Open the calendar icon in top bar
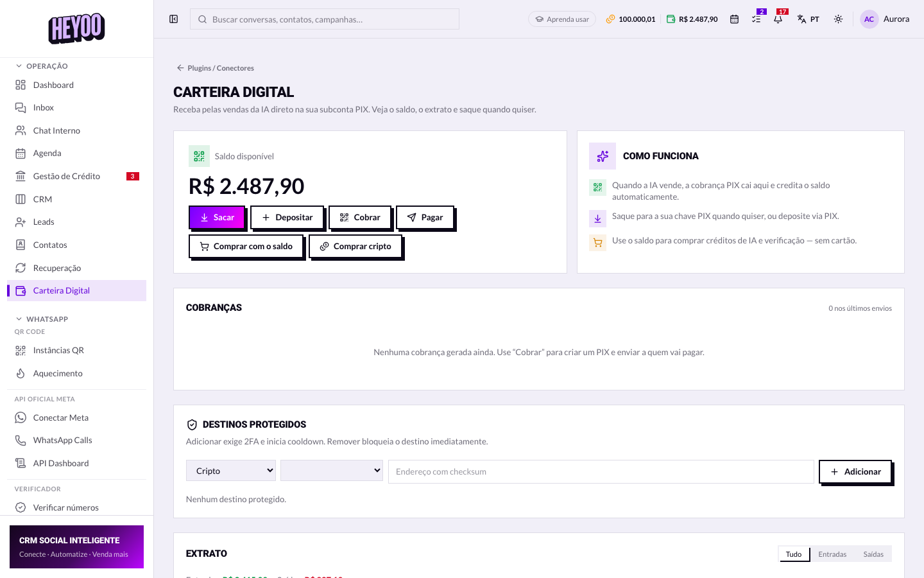Screen dimensions: 924x578 point(734,19)
